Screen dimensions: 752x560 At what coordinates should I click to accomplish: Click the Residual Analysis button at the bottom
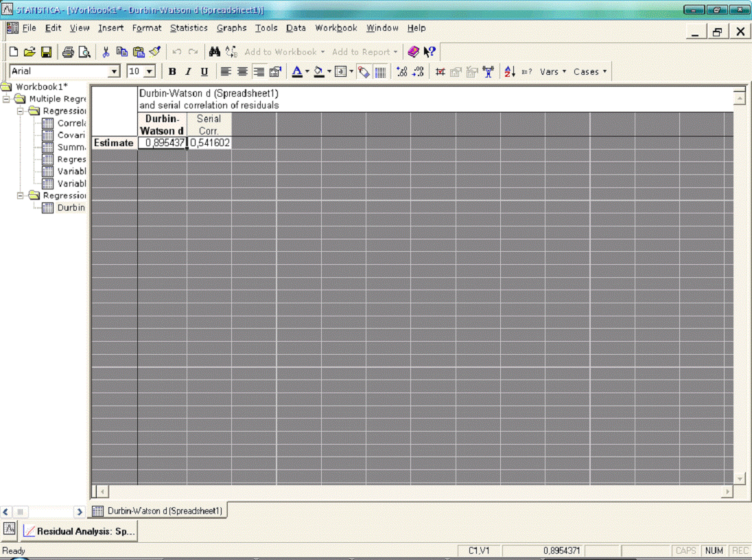tap(79, 530)
